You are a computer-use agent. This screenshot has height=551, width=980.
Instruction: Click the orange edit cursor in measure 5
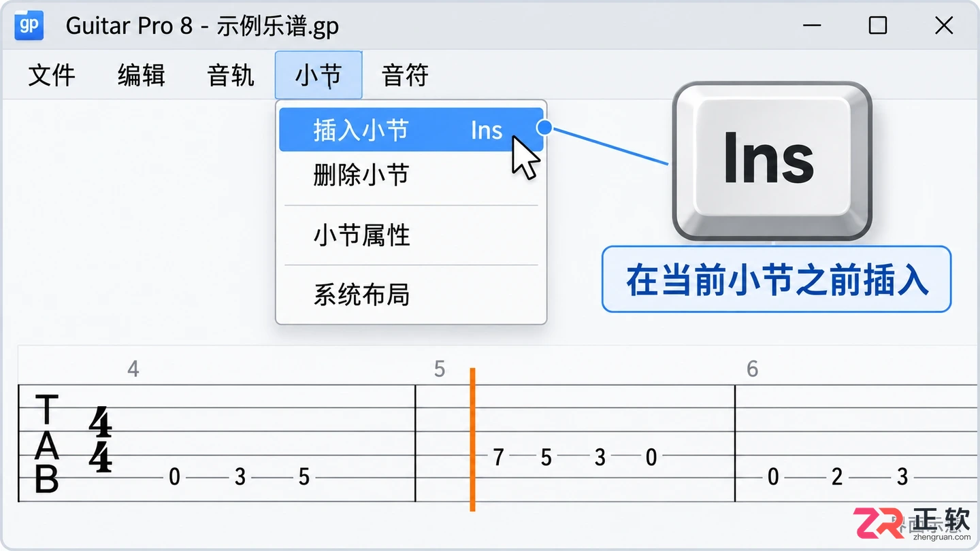472,439
